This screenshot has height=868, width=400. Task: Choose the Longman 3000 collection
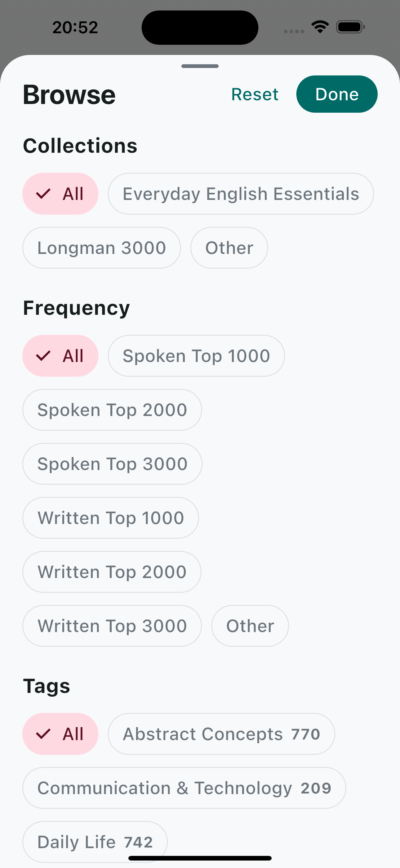coord(102,248)
